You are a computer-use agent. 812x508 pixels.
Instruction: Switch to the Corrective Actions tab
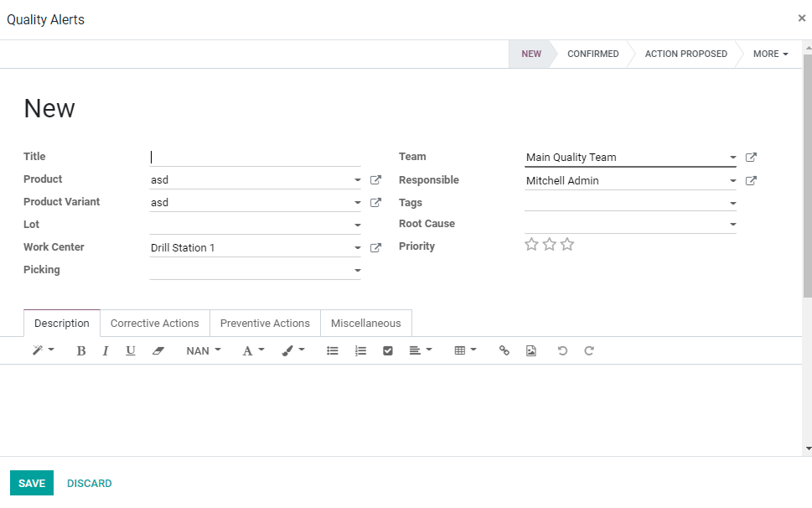(x=154, y=323)
